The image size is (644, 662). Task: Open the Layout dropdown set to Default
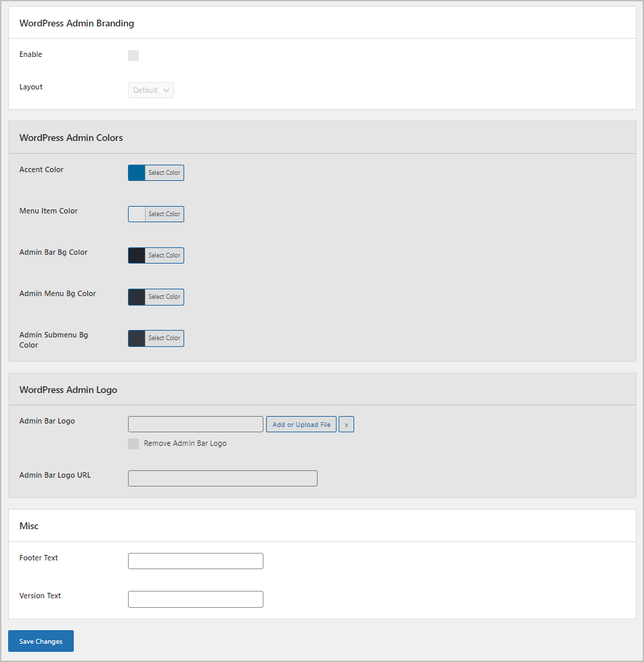(150, 90)
